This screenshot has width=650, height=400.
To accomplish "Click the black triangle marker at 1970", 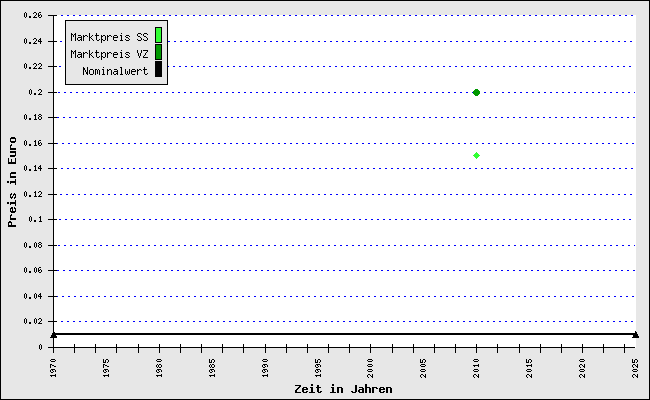I will click(x=53, y=334).
